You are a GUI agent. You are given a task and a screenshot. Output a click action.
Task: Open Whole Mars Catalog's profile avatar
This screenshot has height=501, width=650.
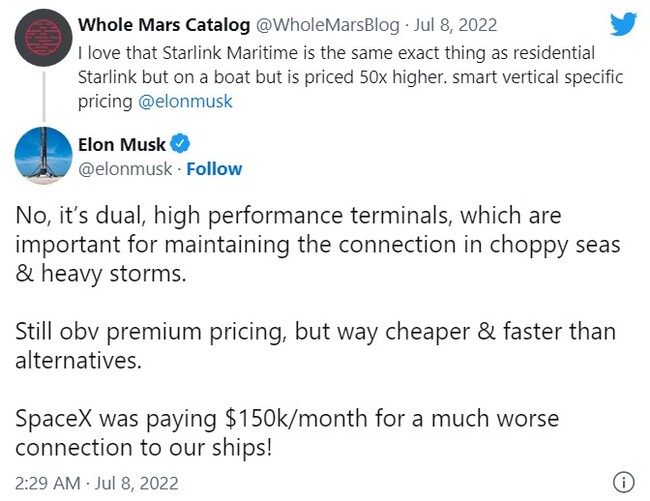tap(44, 38)
